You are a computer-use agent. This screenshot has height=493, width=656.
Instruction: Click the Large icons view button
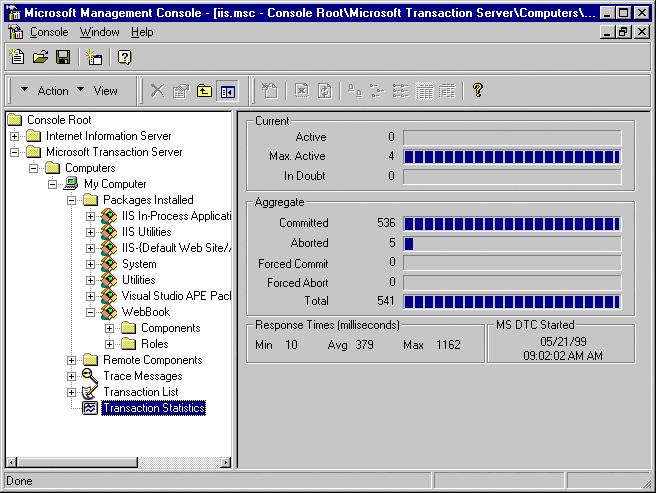tap(355, 90)
